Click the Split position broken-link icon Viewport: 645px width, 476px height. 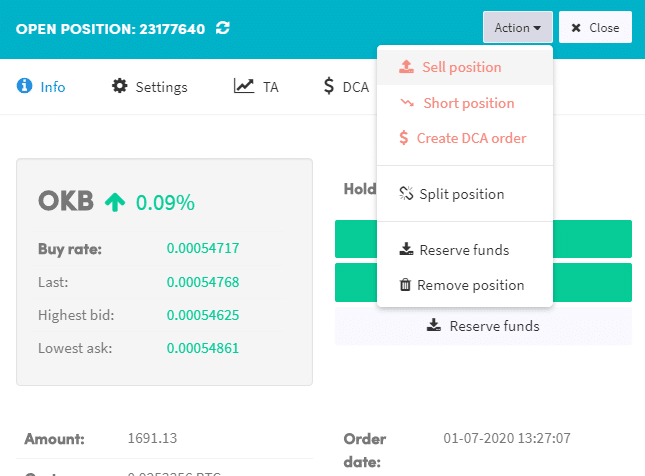(406, 193)
